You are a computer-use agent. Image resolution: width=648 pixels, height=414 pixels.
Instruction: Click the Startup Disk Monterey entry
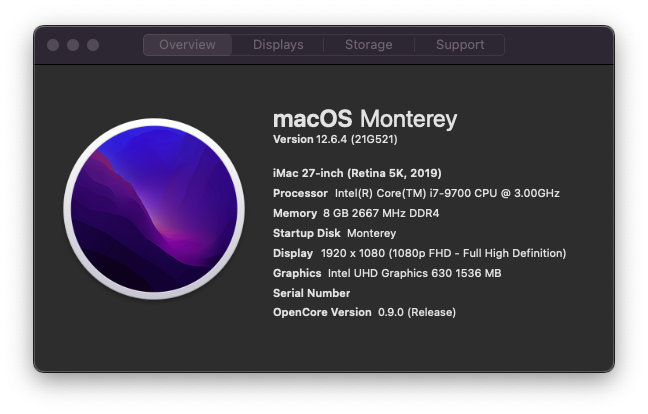(x=334, y=233)
